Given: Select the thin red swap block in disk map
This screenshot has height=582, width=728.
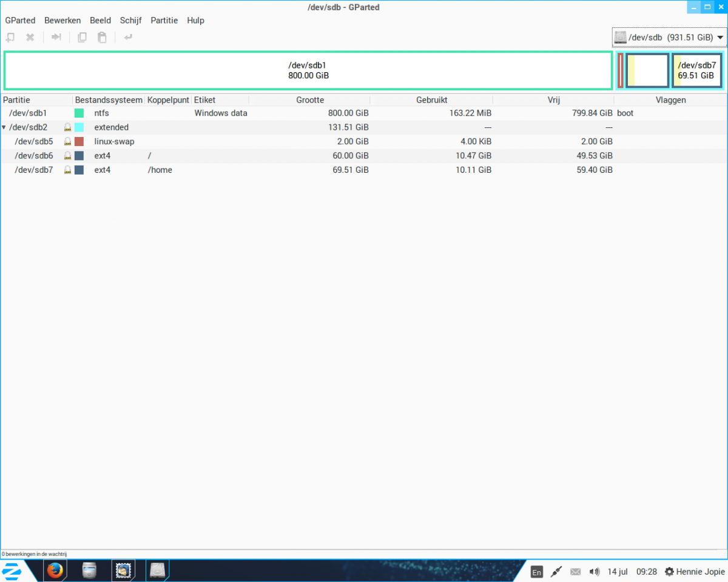Looking at the screenshot, I should coord(621,70).
